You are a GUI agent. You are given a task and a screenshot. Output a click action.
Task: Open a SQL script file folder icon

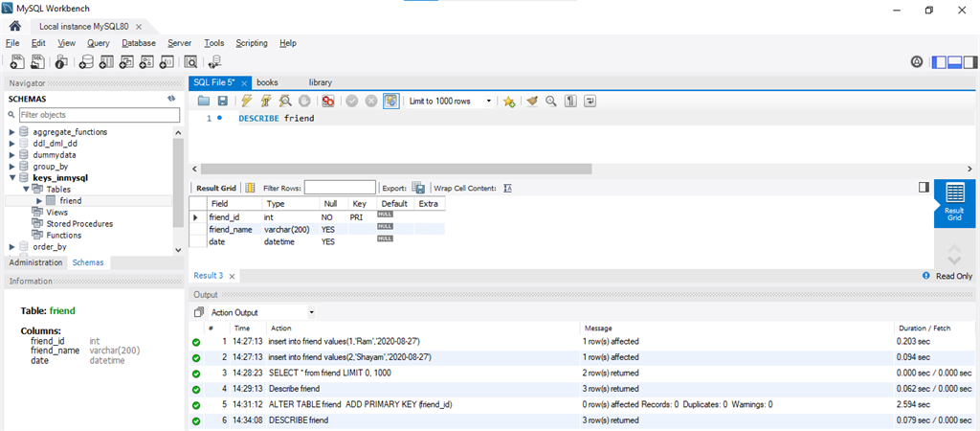(203, 101)
